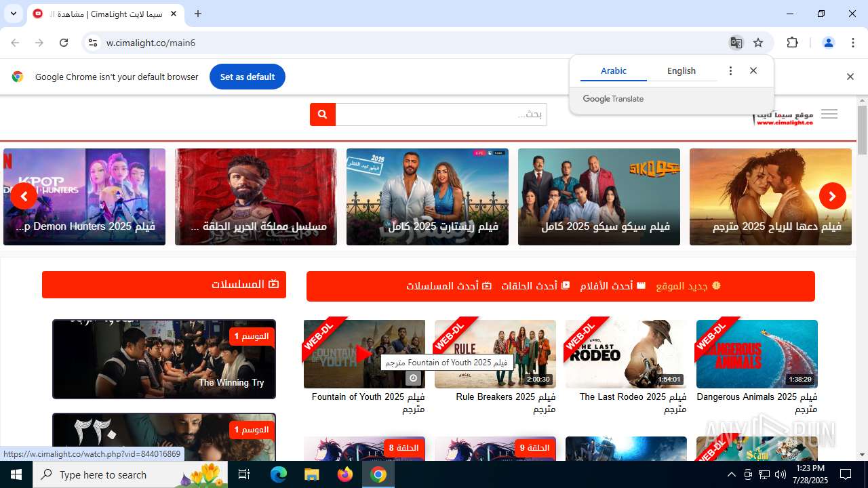
Task: Open the الحلقة 8 episode thumbnail
Action: pos(364,449)
